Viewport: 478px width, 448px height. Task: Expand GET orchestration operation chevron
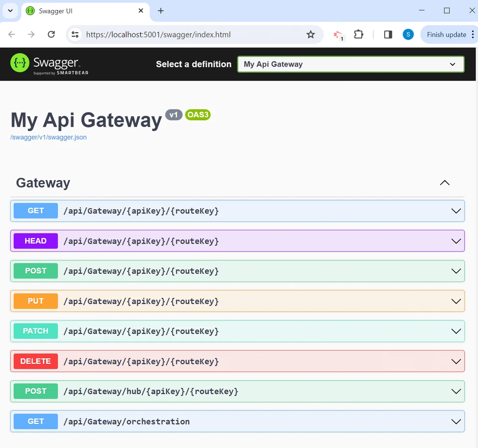[456, 422]
